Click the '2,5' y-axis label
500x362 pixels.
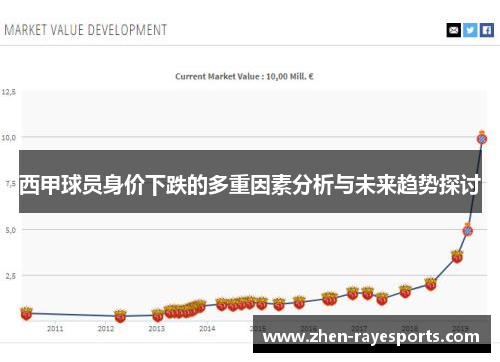coord(10,276)
